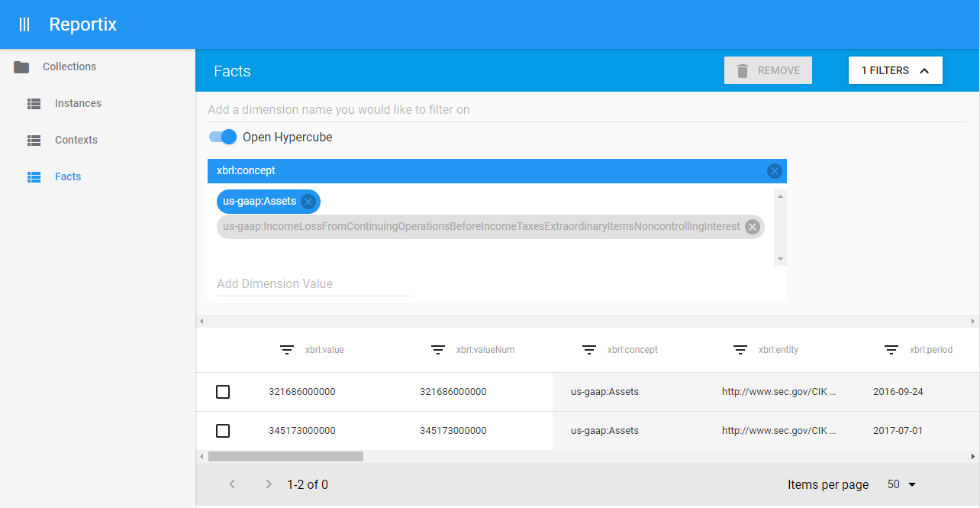This screenshot has height=508, width=980.
Task: Click entity cell in the 2017-07-01 row
Action: [779, 431]
